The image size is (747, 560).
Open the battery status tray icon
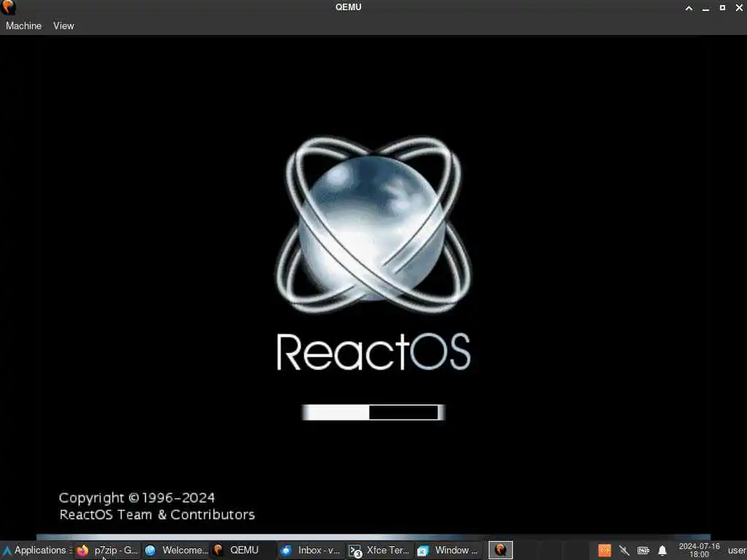pos(643,551)
